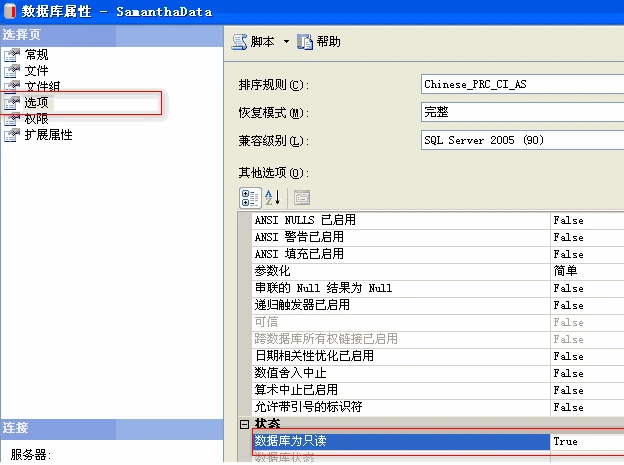
Task: Open the 扩展属性 page
Action: pyautogui.click(x=49, y=135)
